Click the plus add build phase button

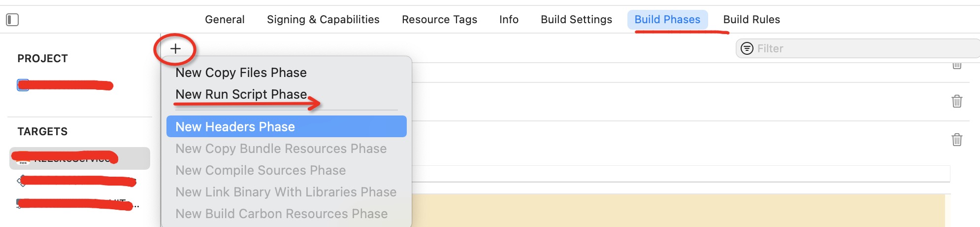(175, 48)
